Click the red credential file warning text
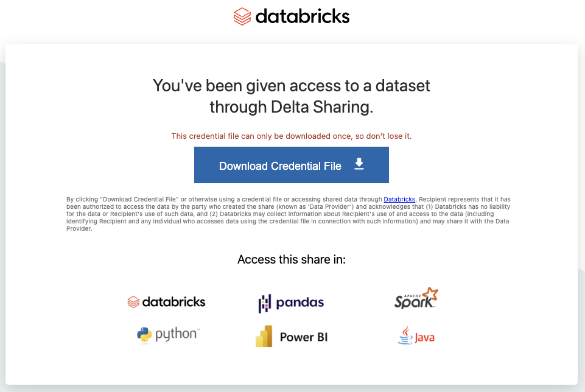This screenshot has width=585, height=392. (x=292, y=136)
